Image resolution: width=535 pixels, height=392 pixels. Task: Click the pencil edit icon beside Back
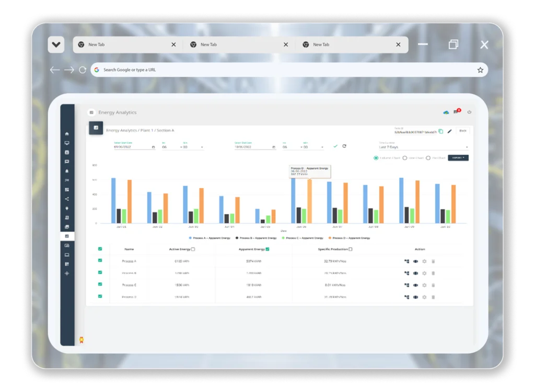449,131
